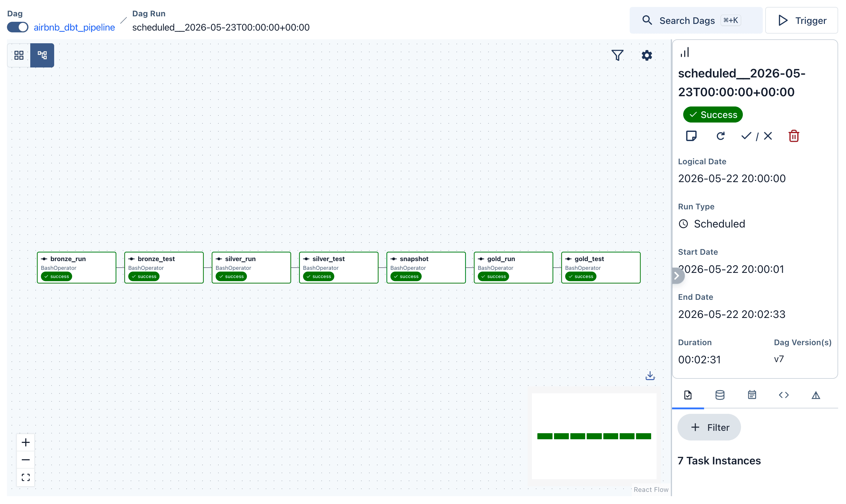Viewport: 846px width, 504px height.
Task: Open the warning triangle details tab
Action: [816, 395]
